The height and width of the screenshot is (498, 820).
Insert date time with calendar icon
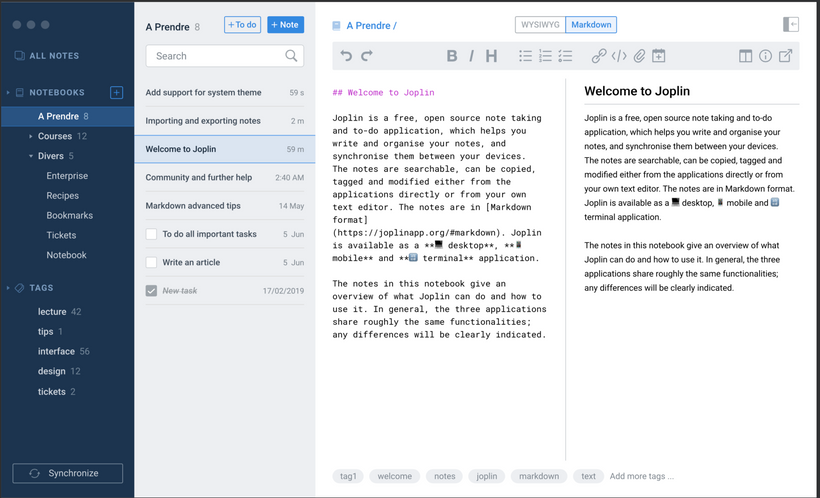coord(659,55)
